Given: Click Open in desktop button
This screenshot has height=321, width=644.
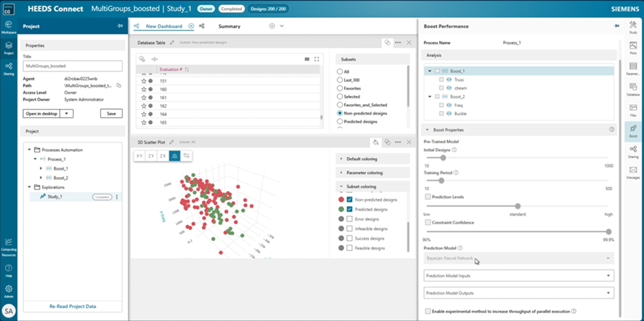Looking at the screenshot, I should coord(42,114).
